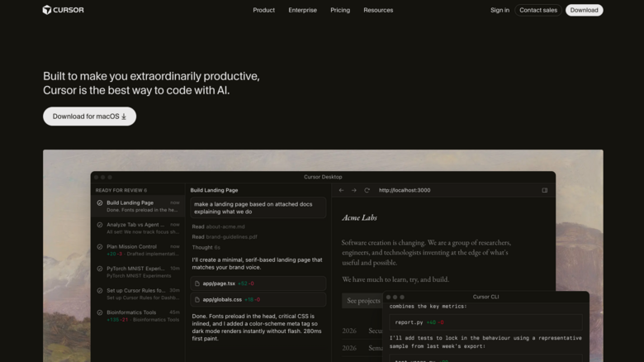The image size is (644, 362).
Task: Click the http://localhost:3000 address field
Action: [x=405, y=190]
